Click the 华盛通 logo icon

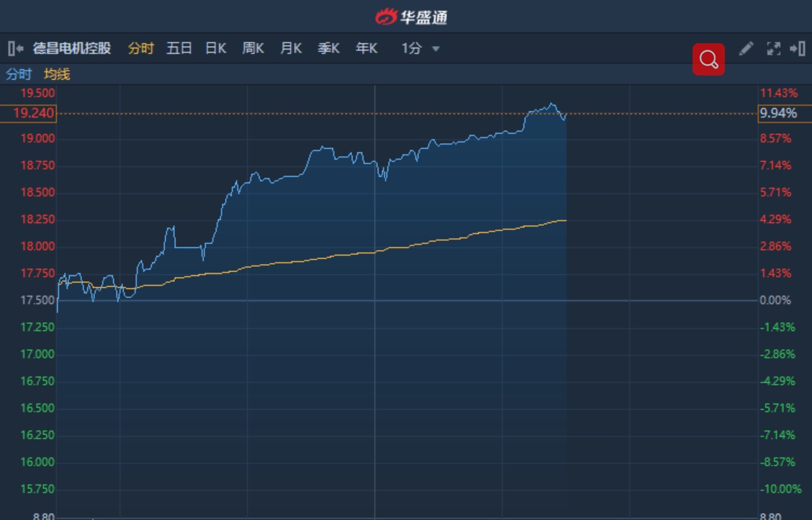point(387,16)
